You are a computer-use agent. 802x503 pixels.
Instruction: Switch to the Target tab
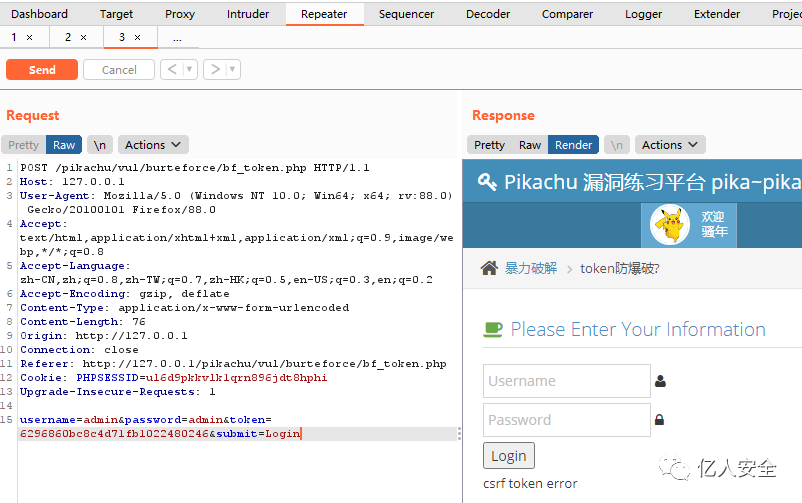click(116, 14)
